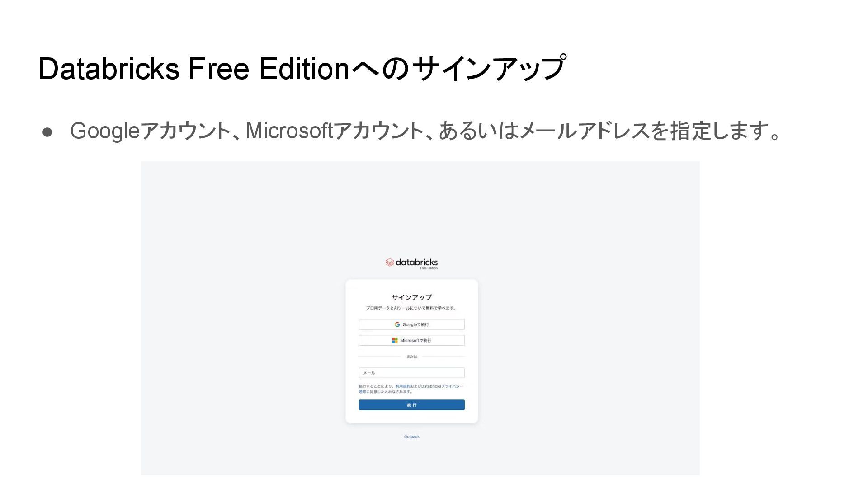Screen dimensions: 868x488
Task: Follow the Go back link
Action: coord(411,437)
